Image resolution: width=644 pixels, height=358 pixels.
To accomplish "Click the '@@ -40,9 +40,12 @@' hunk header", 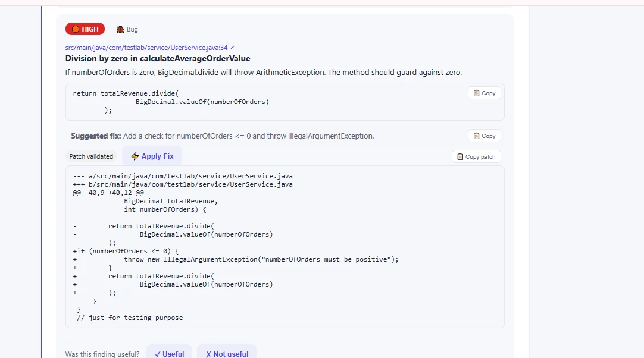I will pyautogui.click(x=108, y=193).
